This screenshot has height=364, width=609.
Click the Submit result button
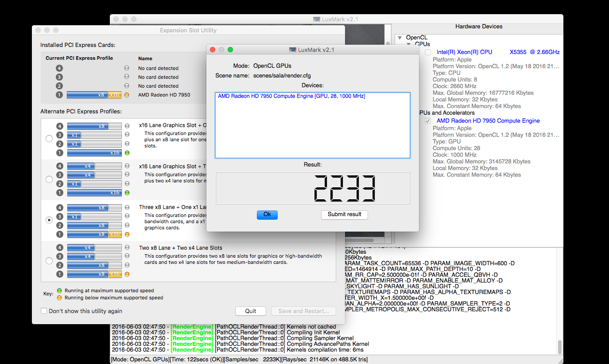coord(345,214)
